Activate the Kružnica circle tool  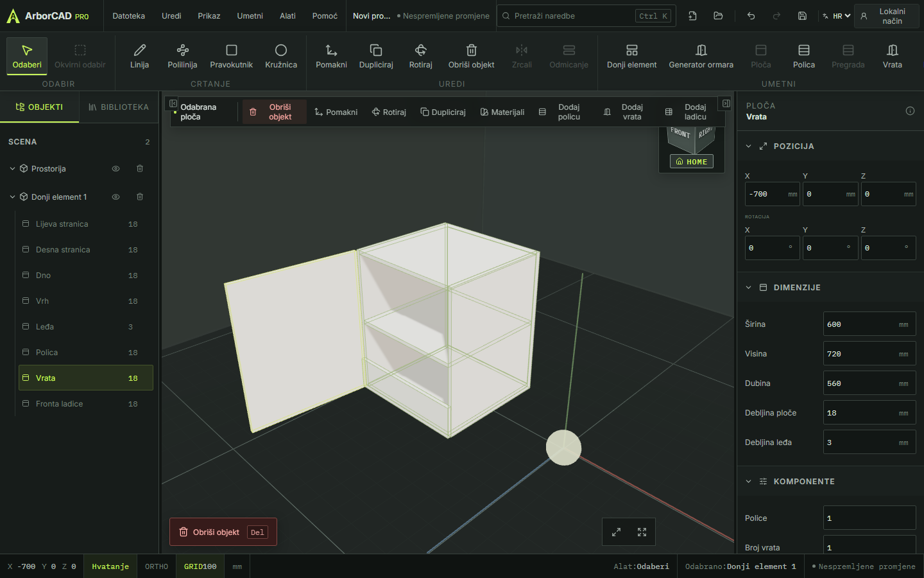click(281, 56)
